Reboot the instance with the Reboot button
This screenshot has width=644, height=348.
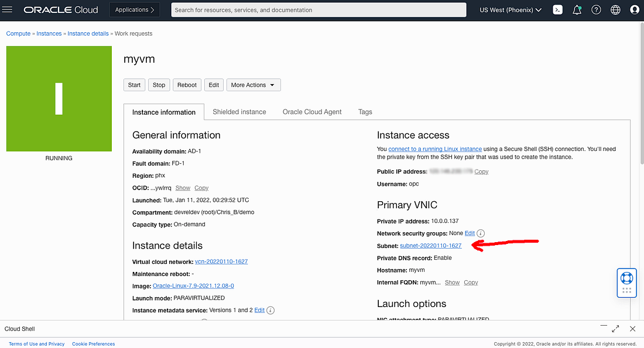[x=187, y=84]
